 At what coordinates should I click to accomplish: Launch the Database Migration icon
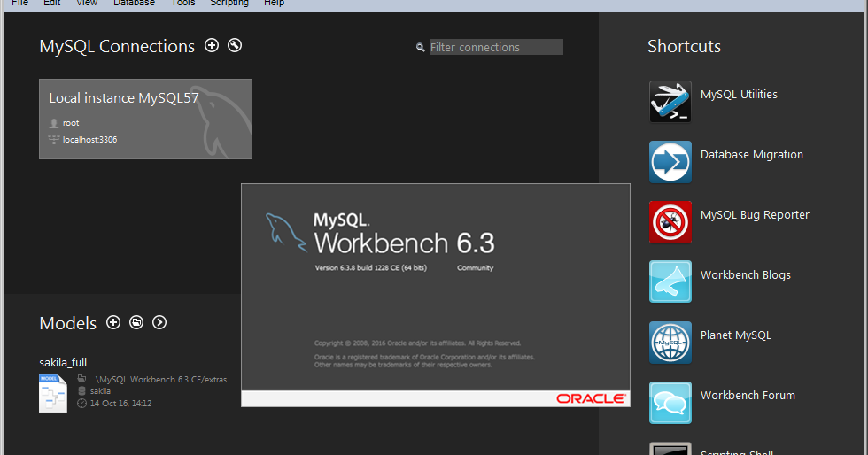click(x=670, y=162)
